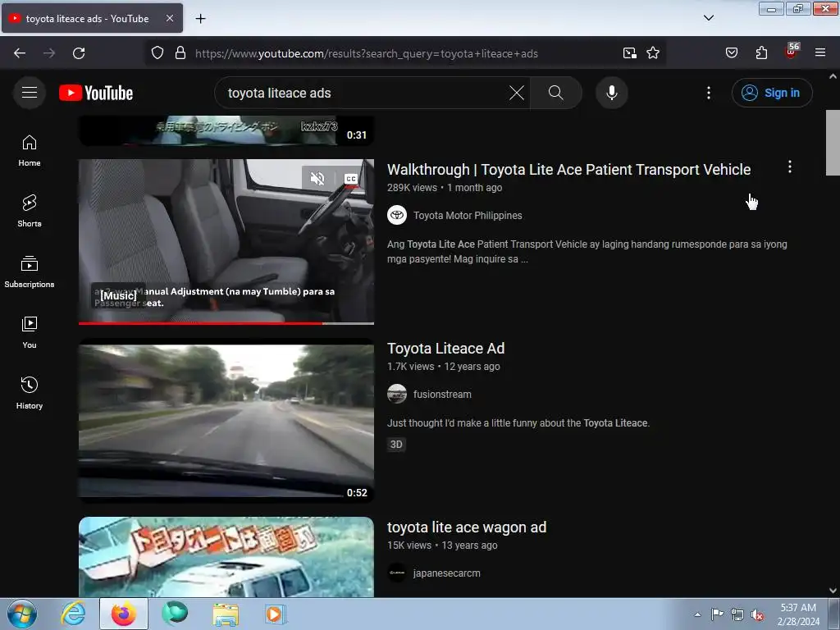
Task: Click the fusionstream channel avatar
Action: [397, 395]
